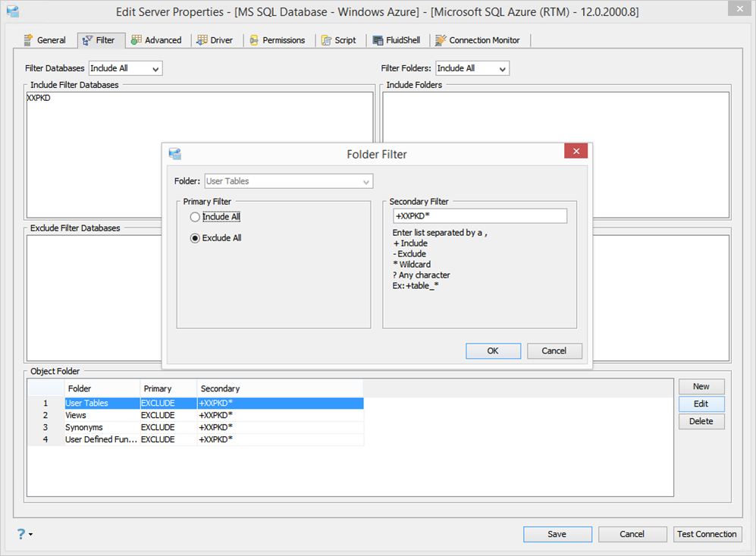Click the Permissions tab key icon
Viewport: 756px width, 556px height.
tap(254, 40)
